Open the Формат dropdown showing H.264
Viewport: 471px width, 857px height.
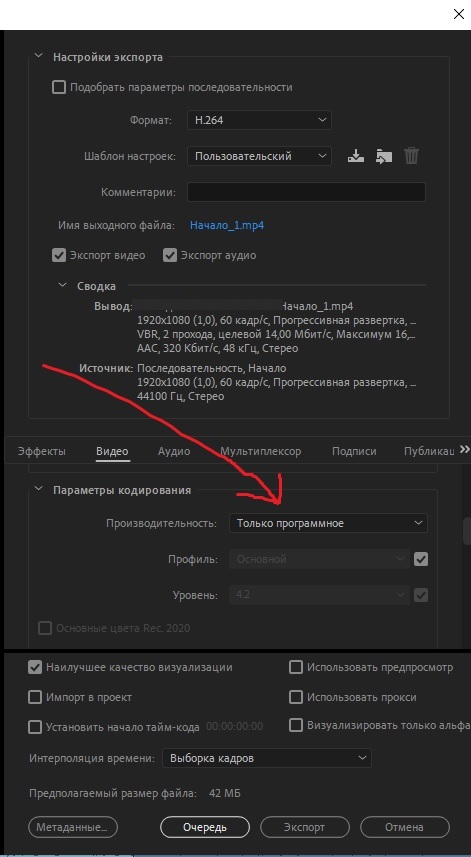click(x=259, y=120)
